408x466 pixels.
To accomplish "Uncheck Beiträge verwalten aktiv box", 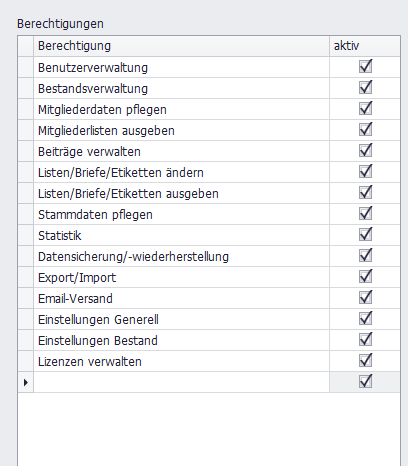I will coord(365,151).
